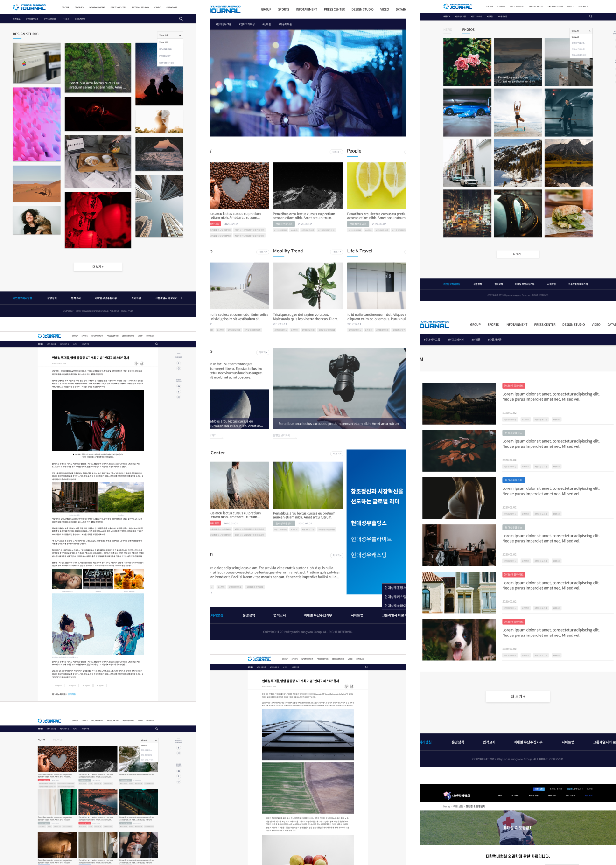This screenshot has width=616, height=865.
Task: Open the puppy thumbnail on the news list
Action: [459, 640]
